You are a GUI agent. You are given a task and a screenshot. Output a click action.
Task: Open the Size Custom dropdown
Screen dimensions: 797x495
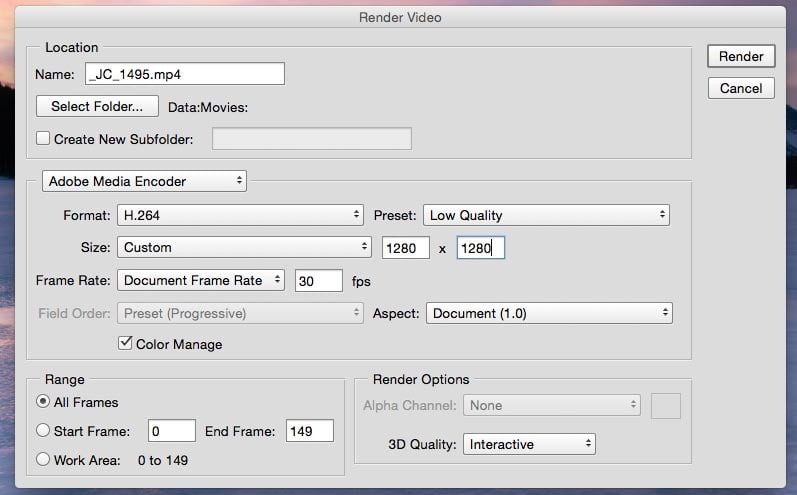click(x=244, y=247)
